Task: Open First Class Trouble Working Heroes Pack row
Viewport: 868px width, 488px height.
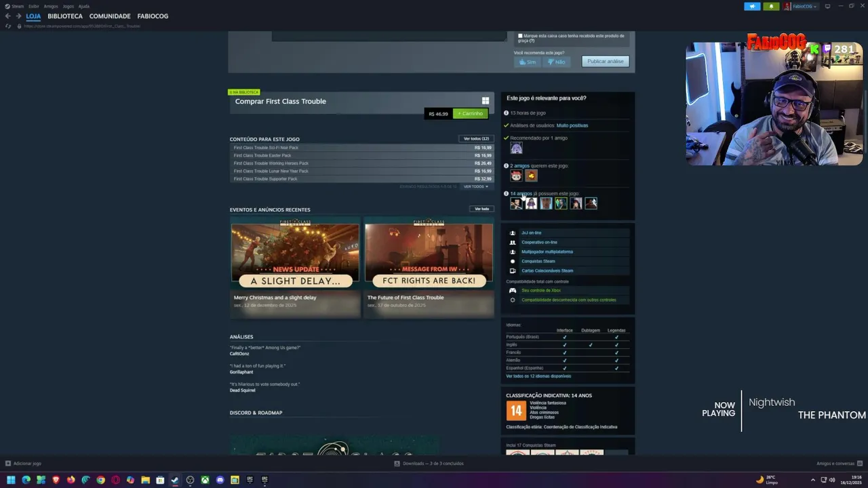Action: (362, 163)
